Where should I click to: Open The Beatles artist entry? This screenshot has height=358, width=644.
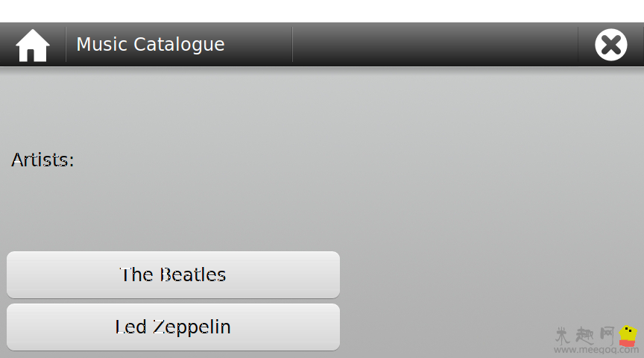click(x=173, y=274)
